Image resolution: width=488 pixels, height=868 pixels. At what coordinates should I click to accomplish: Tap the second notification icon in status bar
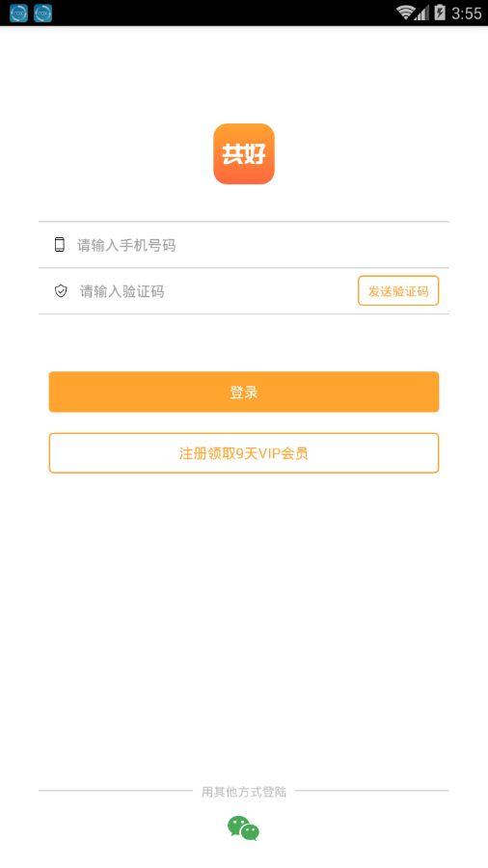pos(43,13)
